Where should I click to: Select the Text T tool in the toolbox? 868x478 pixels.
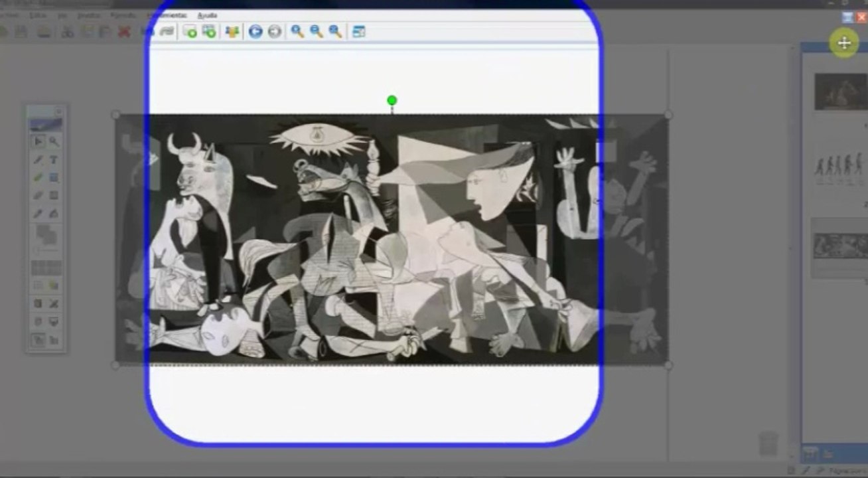(x=54, y=160)
